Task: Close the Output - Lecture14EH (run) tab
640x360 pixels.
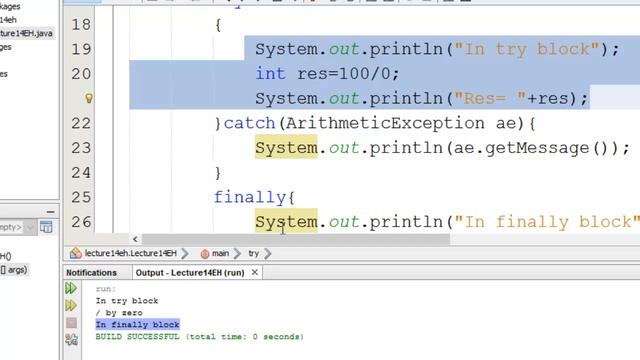Action: tap(255, 272)
